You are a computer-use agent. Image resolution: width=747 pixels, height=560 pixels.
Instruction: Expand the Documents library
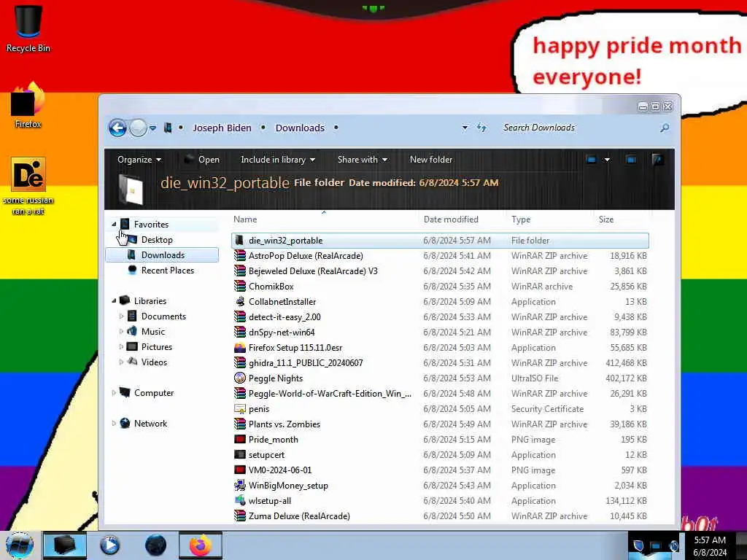[121, 316]
